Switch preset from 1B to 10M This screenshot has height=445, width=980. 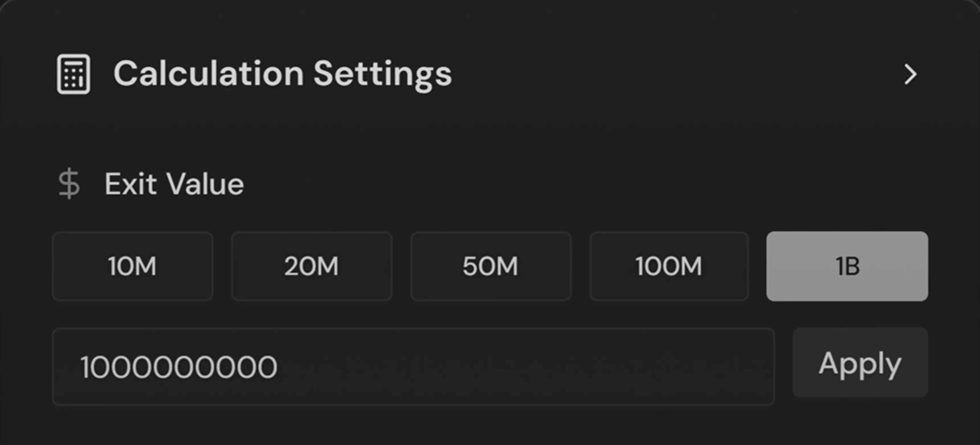pyautogui.click(x=132, y=266)
